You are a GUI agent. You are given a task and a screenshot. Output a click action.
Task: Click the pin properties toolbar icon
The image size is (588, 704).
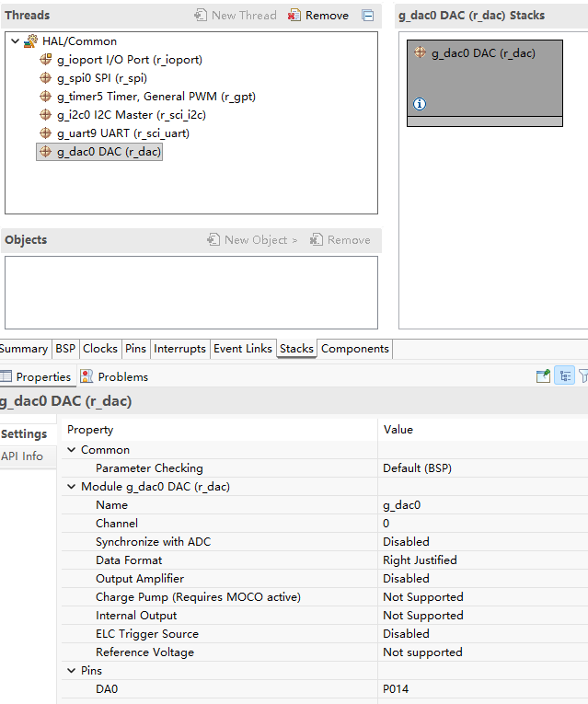pyautogui.click(x=543, y=375)
